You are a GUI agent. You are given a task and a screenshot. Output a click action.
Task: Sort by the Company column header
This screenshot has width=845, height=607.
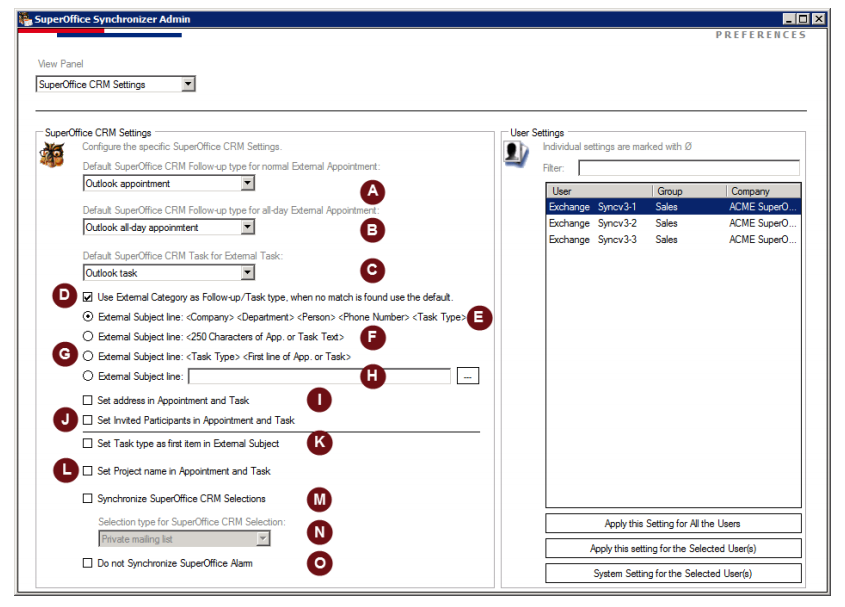click(763, 191)
